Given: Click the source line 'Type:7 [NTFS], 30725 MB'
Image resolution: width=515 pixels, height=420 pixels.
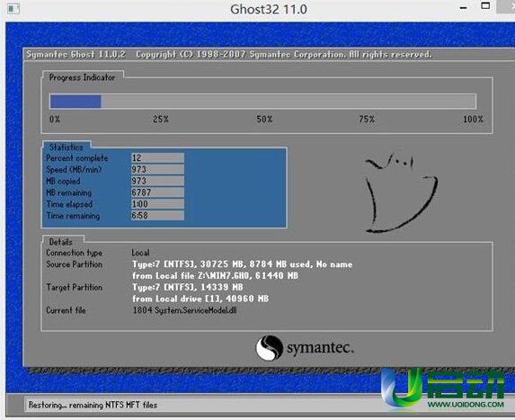Looking at the screenshot, I should click(x=243, y=264).
